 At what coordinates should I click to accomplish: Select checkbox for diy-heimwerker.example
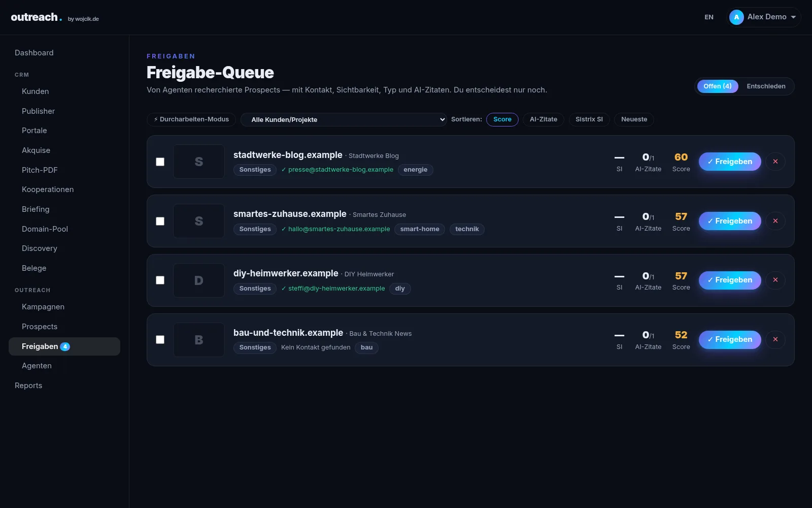pyautogui.click(x=160, y=280)
